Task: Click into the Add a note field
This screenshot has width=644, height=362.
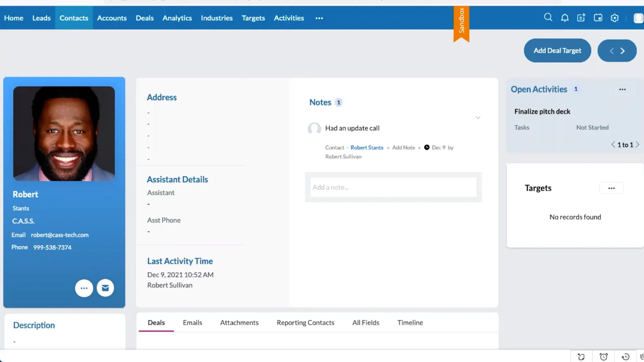Action: 393,187
